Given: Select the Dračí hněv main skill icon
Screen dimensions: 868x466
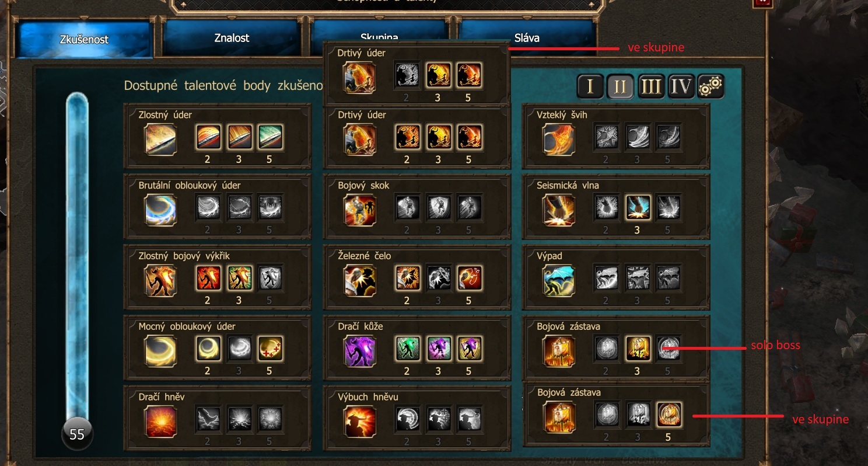Looking at the screenshot, I should click(x=160, y=421).
